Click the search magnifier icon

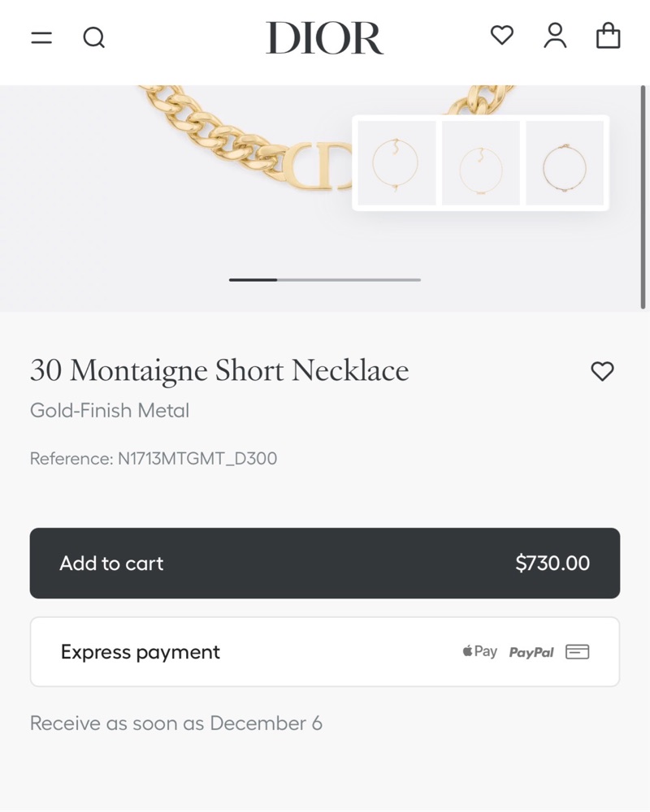(94, 38)
